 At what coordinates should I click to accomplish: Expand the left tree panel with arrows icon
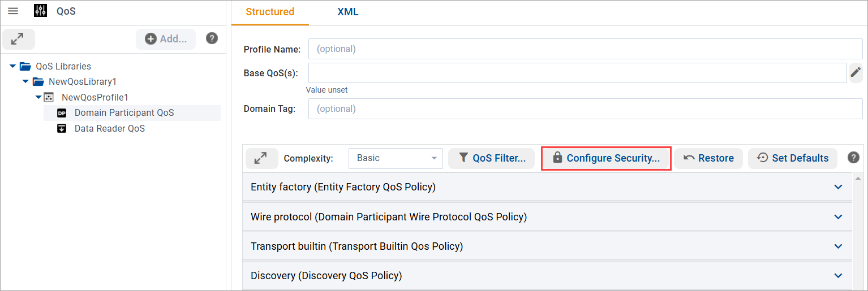click(18, 39)
